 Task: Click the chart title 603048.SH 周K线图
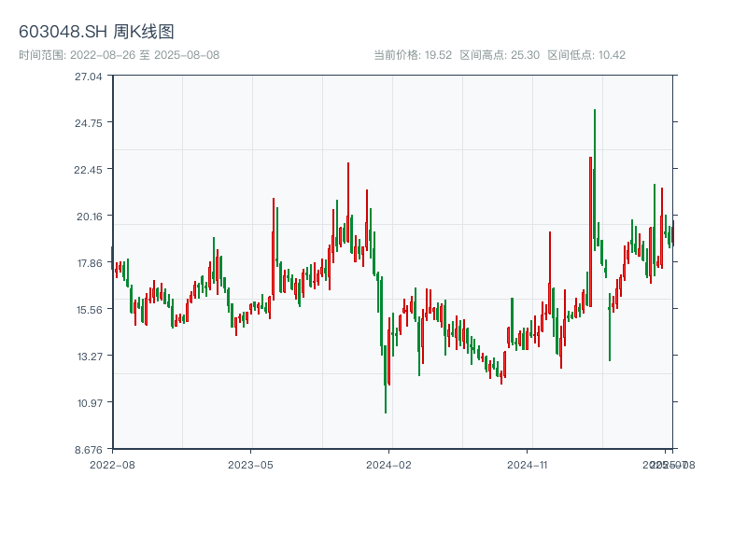(96, 32)
